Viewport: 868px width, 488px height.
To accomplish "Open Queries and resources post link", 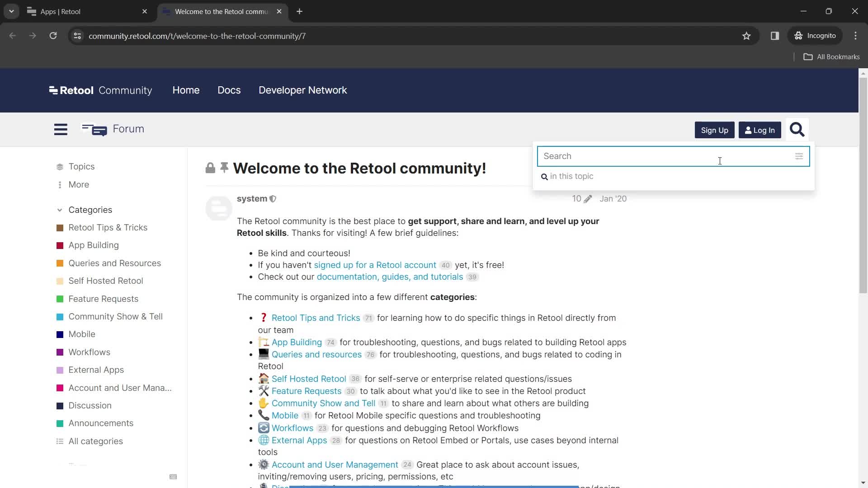I will (316, 355).
